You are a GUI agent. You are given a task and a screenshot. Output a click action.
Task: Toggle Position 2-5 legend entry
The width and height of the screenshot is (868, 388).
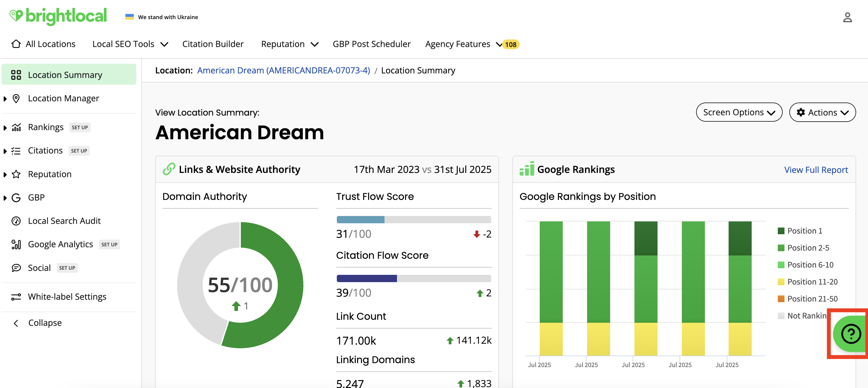point(803,248)
